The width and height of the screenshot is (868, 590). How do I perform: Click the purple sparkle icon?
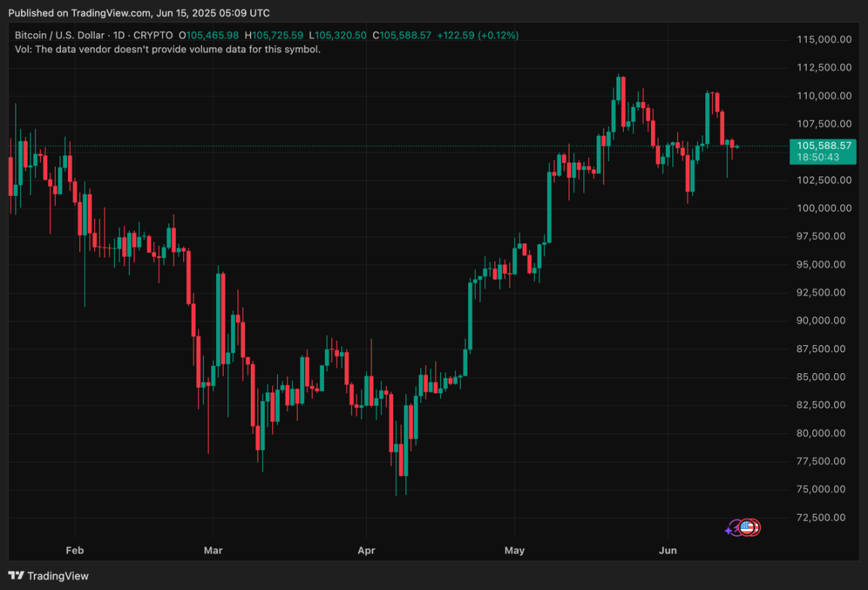[x=728, y=530]
